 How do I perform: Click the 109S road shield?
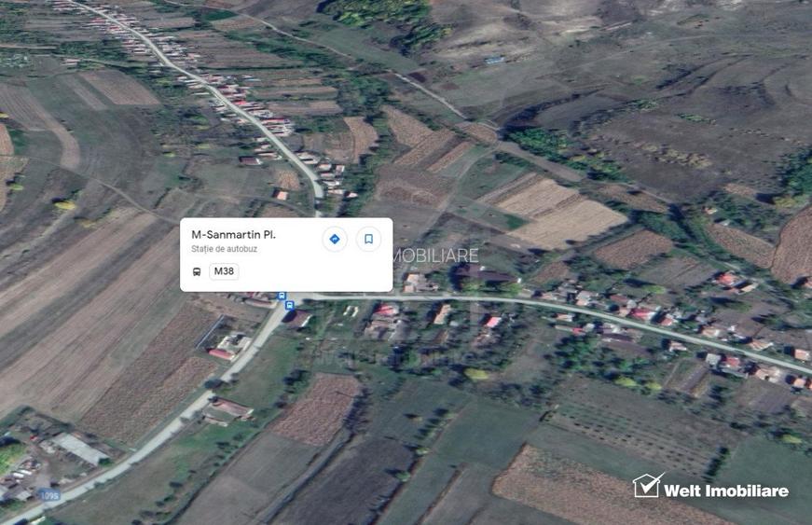[x=49, y=495]
